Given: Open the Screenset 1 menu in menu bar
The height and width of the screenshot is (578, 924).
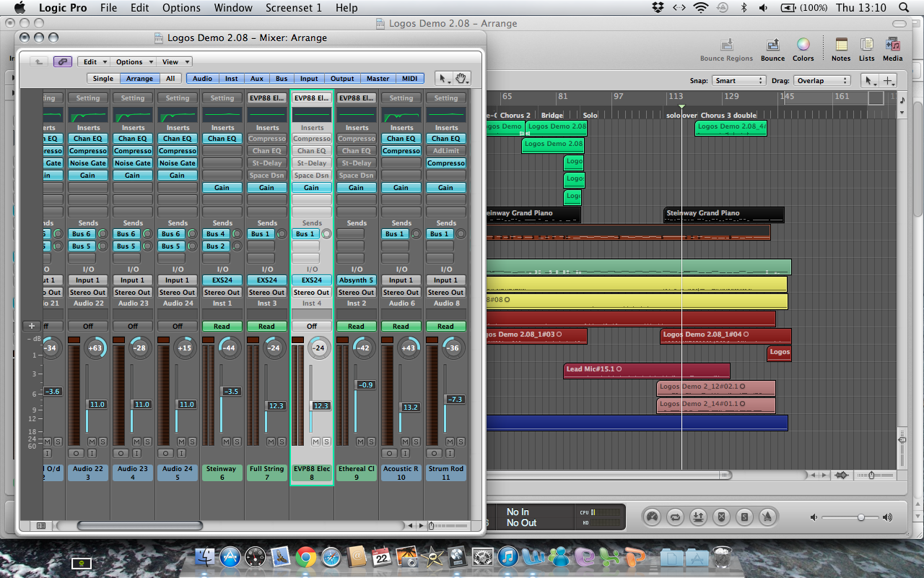Looking at the screenshot, I should coord(295,8).
